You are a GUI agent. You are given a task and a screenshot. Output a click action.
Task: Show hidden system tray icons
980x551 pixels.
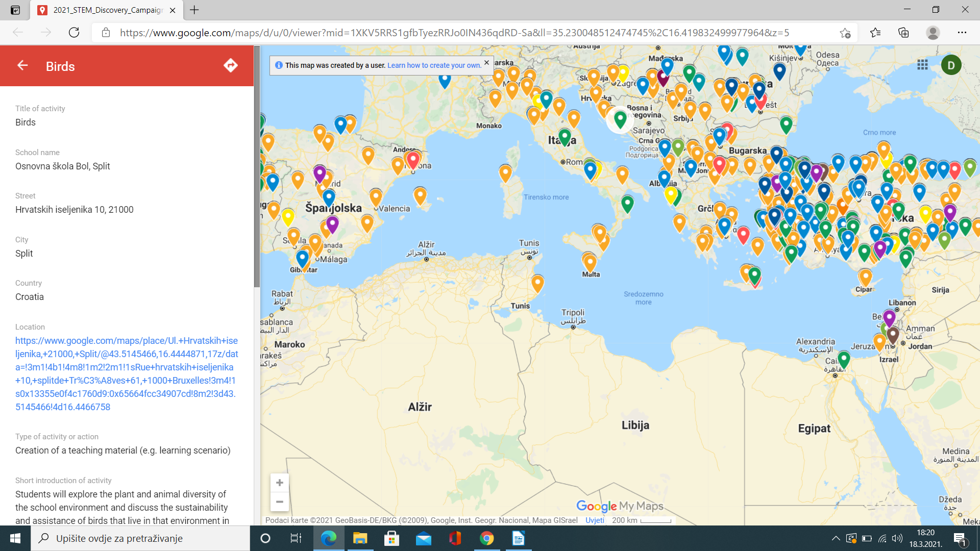click(x=836, y=538)
